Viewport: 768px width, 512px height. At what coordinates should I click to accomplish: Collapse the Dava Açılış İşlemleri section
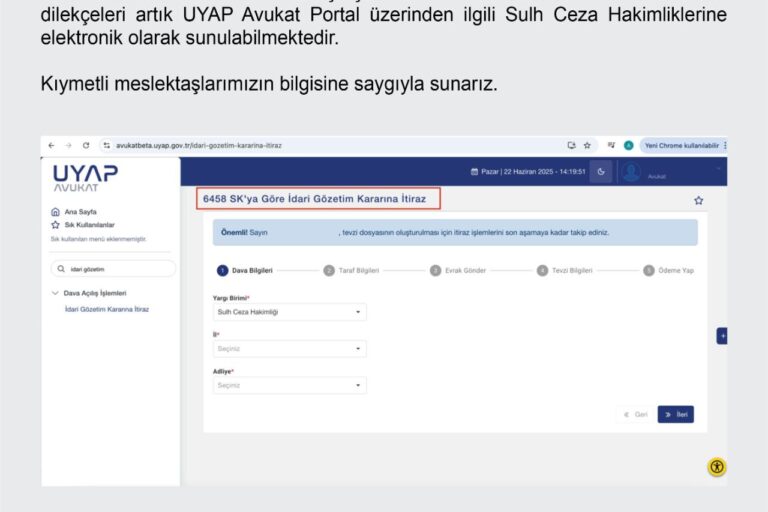[x=55, y=293]
